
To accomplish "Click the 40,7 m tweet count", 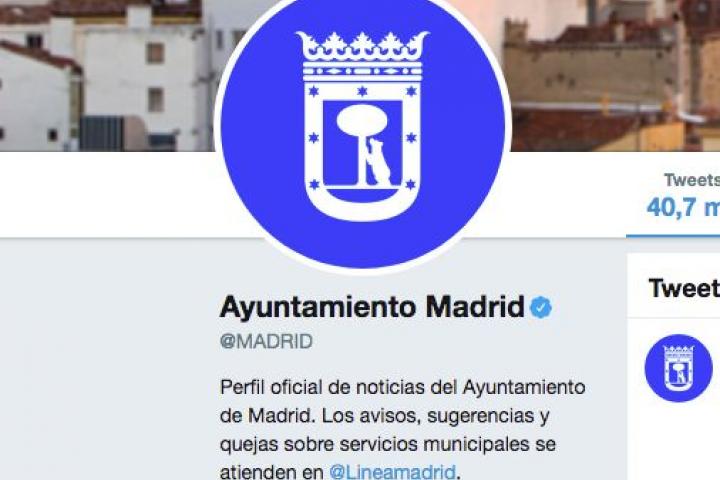I will (683, 207).
